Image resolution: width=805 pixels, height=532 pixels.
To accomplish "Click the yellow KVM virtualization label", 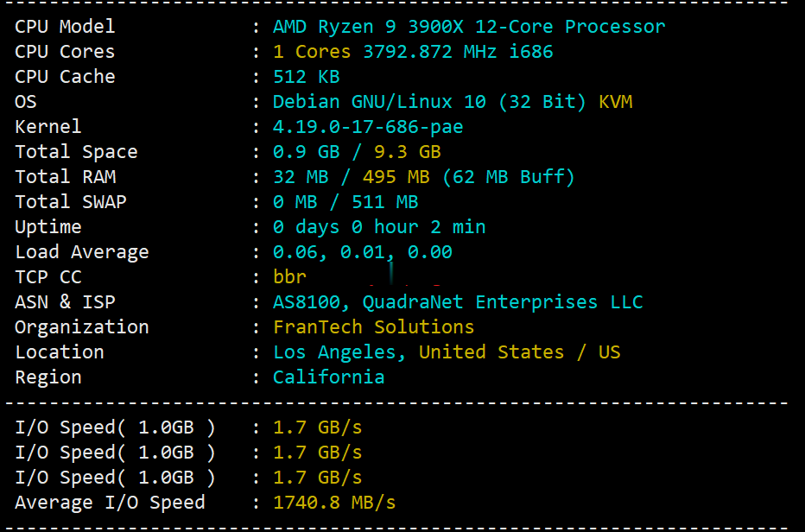I will (615, 102).
